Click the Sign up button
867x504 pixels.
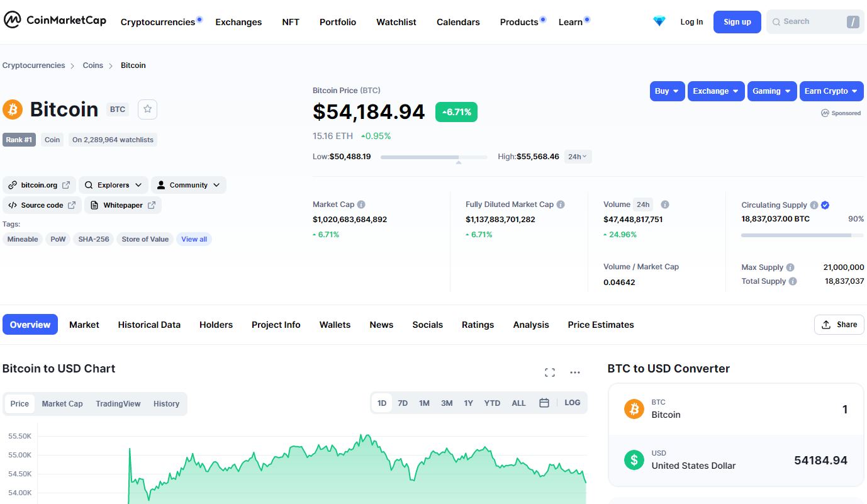coord(737,22)
